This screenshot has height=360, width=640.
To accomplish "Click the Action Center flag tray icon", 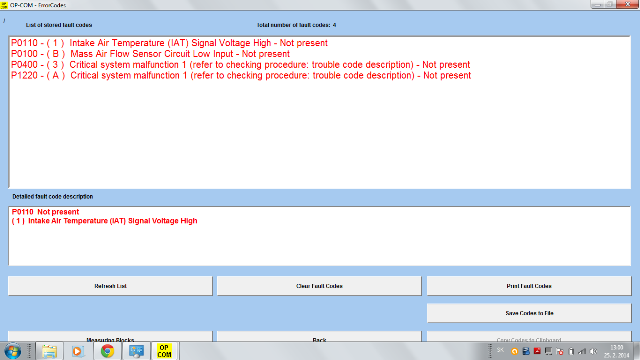I will (560, 351).
